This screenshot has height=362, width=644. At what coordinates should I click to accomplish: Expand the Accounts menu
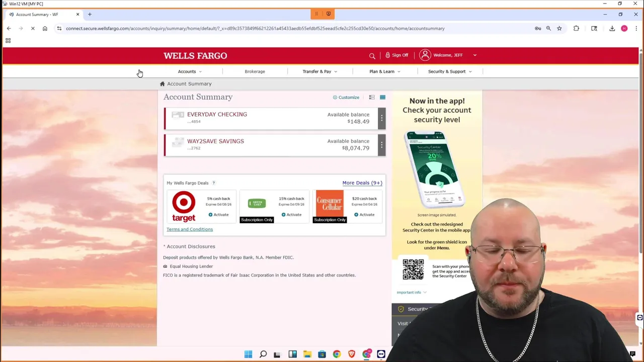(x=190, y=71)
